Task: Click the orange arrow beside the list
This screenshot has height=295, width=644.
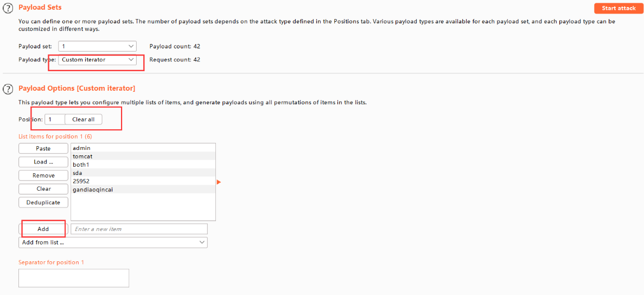Action: tap(219, 182)
